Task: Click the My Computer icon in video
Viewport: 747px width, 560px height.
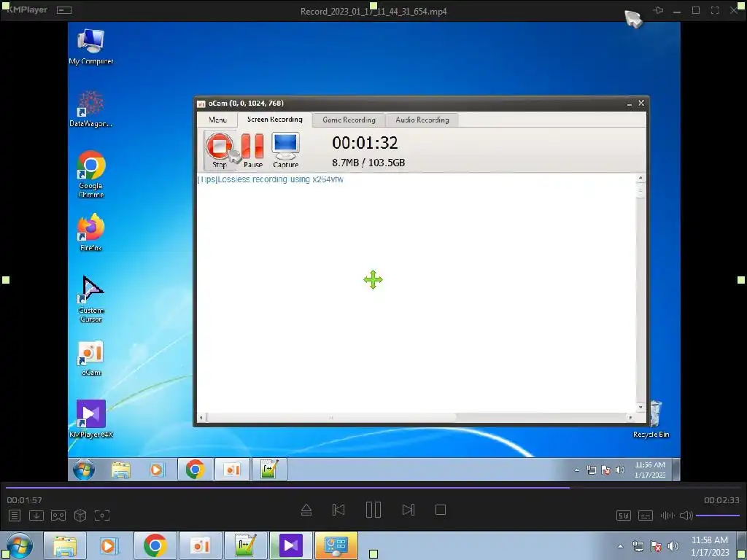Action: point(90,47)
